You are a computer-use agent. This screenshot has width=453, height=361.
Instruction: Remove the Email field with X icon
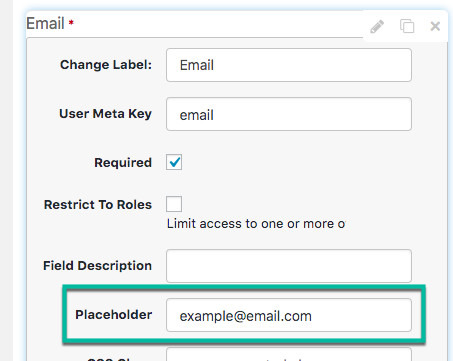tap(435, 26)
